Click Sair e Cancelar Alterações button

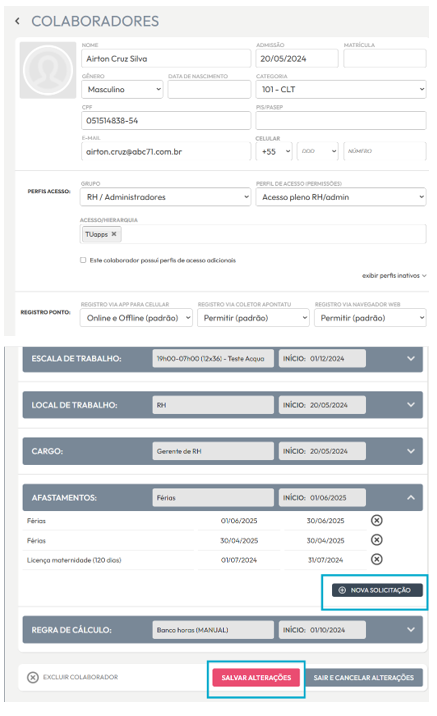[363, 677]
